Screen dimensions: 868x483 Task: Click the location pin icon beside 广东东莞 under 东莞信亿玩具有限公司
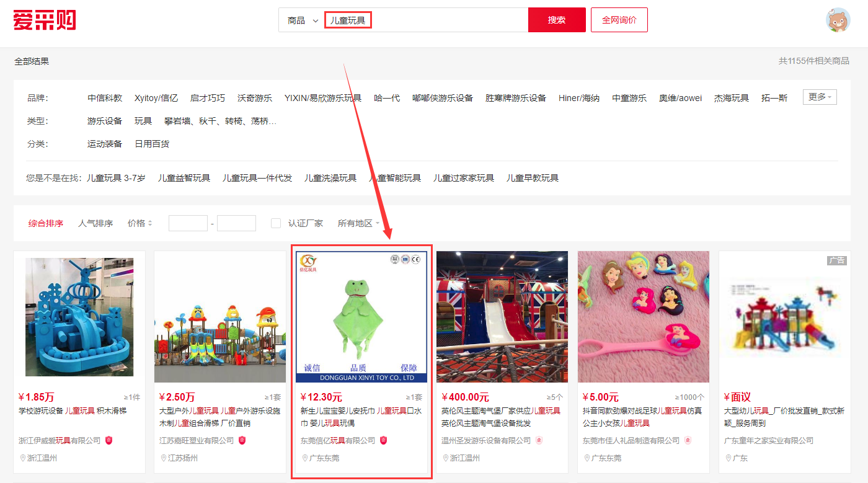pos(305,458)
